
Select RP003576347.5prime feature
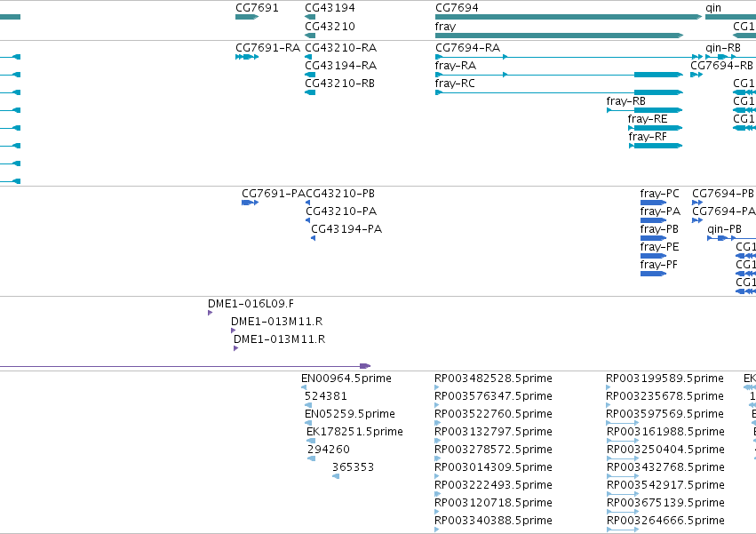pos(437,405)
